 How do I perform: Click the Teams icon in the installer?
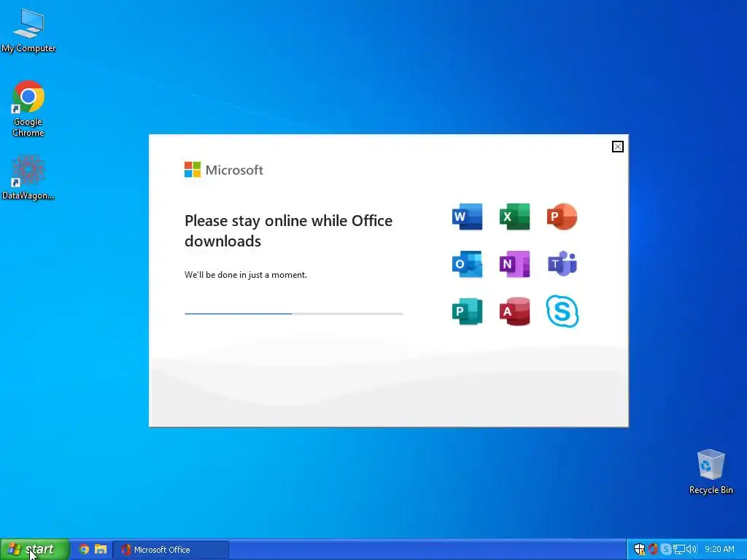point(562,263)
